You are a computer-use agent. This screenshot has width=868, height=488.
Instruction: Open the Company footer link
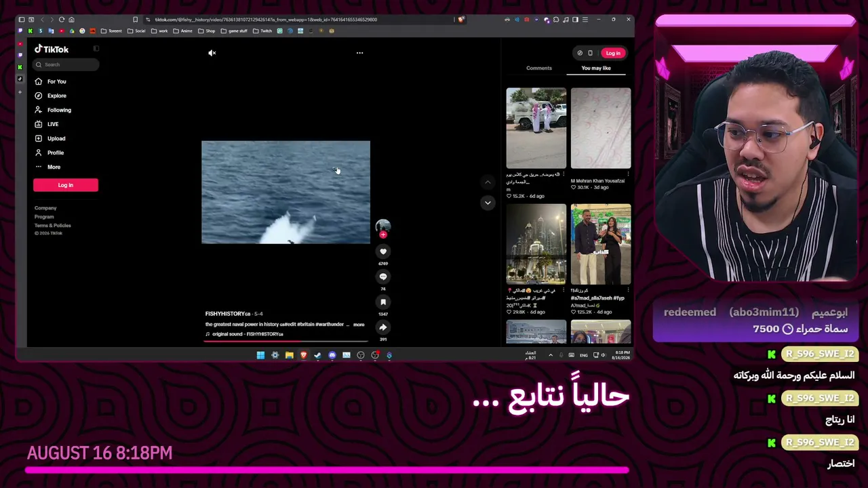(45, 208)
